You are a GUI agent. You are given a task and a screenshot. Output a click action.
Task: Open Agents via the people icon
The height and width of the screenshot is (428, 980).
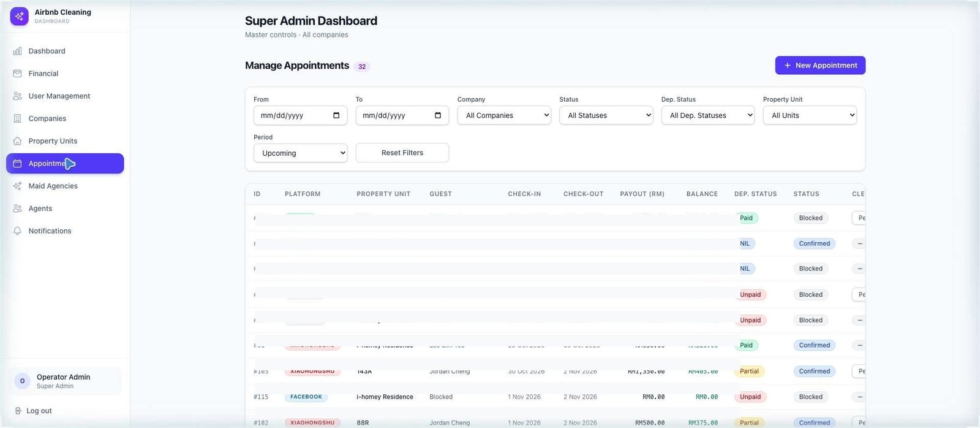[17, 208]
